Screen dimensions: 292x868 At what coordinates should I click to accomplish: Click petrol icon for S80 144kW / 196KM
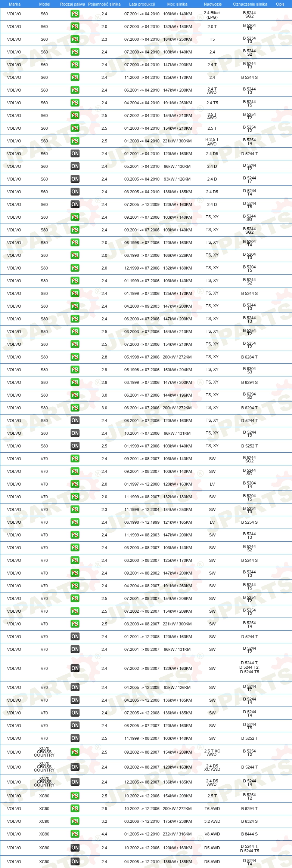[x=75, y=395]
